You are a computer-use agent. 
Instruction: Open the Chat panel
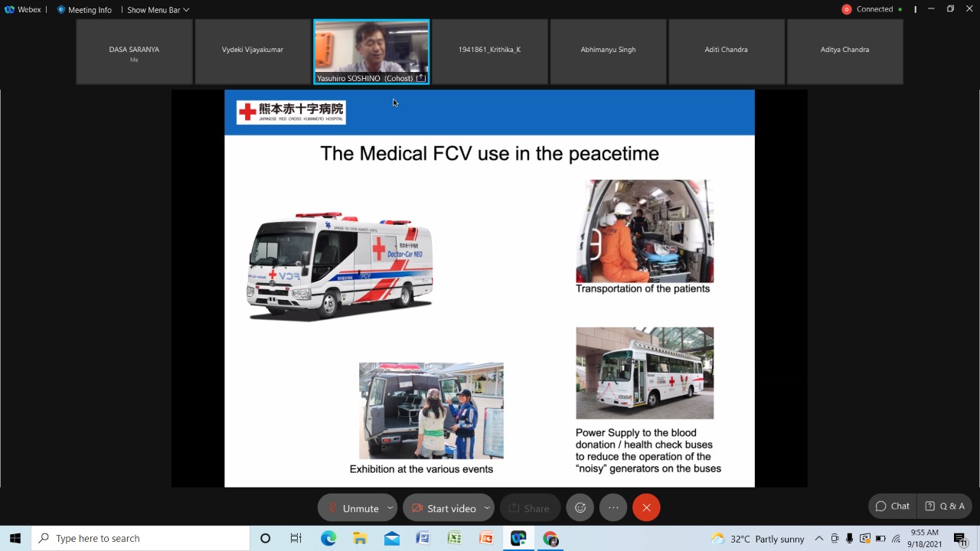coord(893,506)
